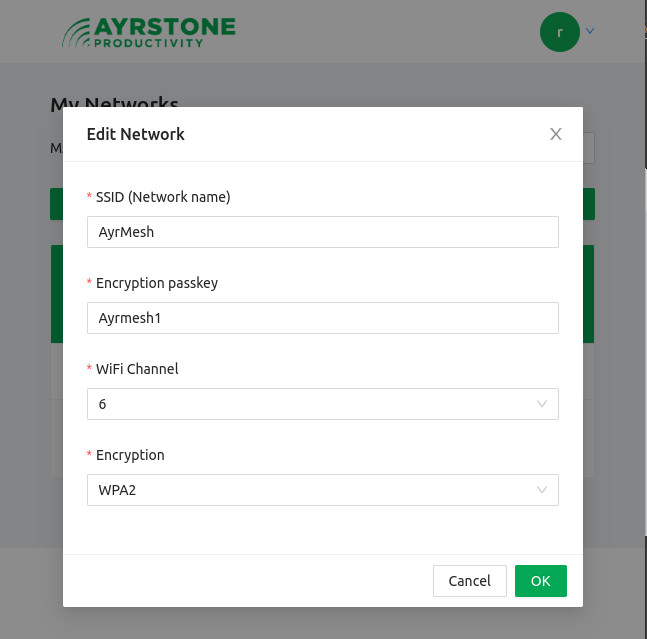Confirm changes with the OK button
Screen dimensions: 647x639
tap(541, 581)
